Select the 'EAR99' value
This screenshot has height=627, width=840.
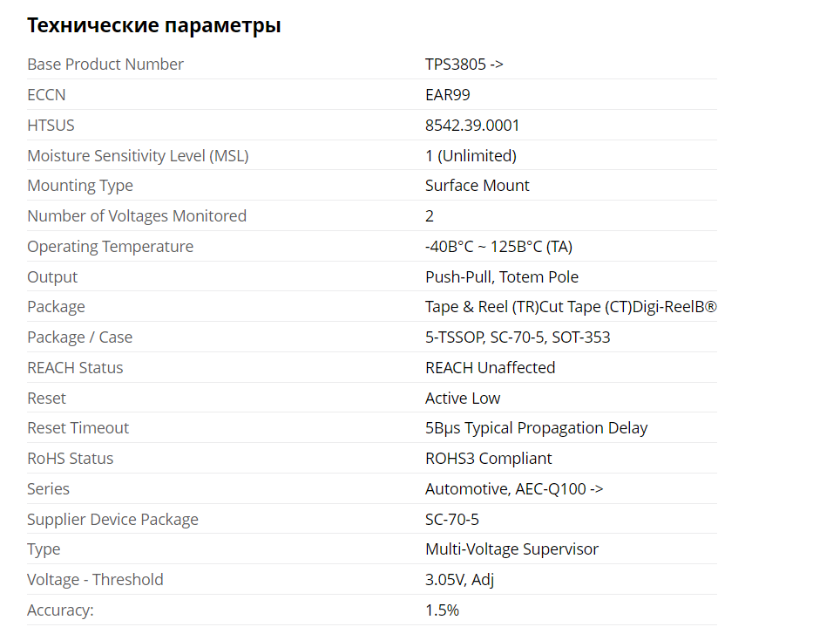point(447,95)
